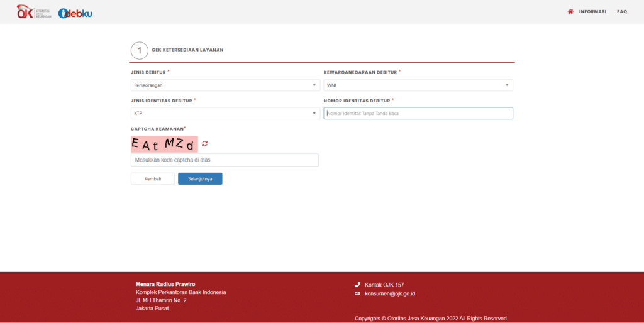
Task: Open the Jenis Identitas Debitur dropdown
Action: coord(225,113)
